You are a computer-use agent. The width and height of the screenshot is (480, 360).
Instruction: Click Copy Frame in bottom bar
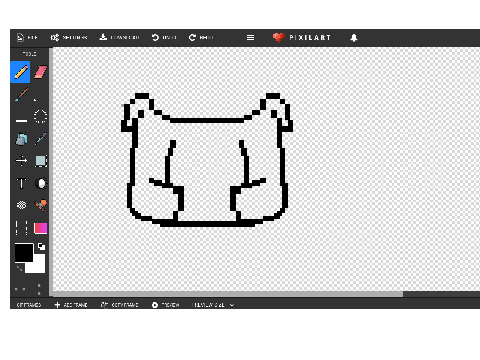tap(119, 305)
